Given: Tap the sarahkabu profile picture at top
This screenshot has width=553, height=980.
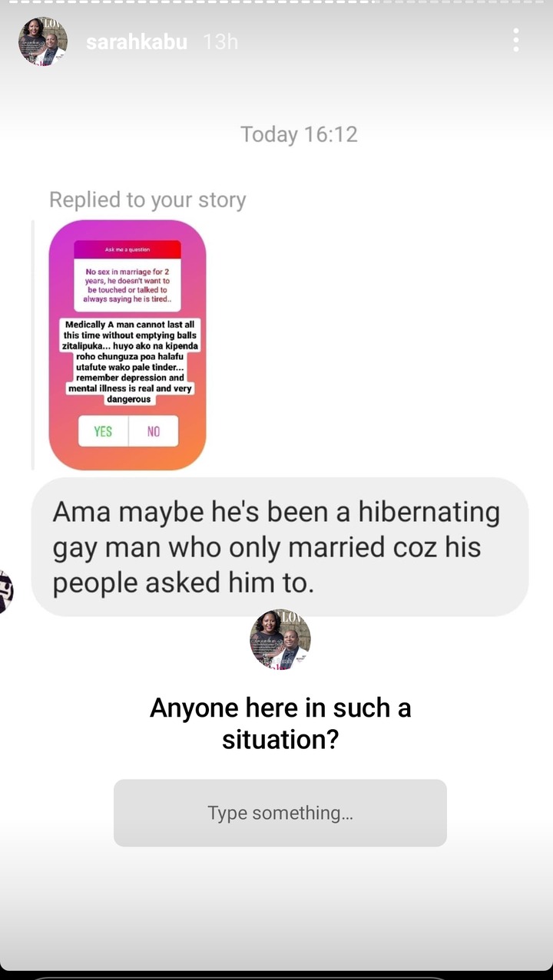Looking at the screenshot, I should click(43, 41).
